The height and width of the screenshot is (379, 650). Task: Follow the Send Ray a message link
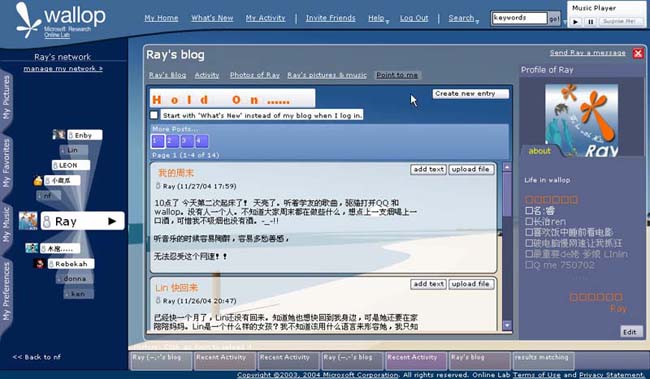587,53
